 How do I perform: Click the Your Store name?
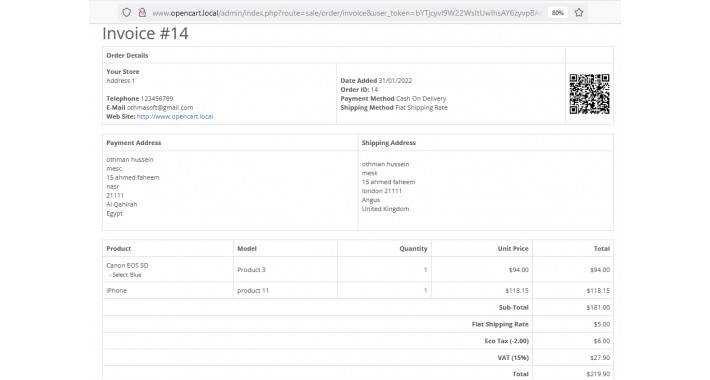123,72
